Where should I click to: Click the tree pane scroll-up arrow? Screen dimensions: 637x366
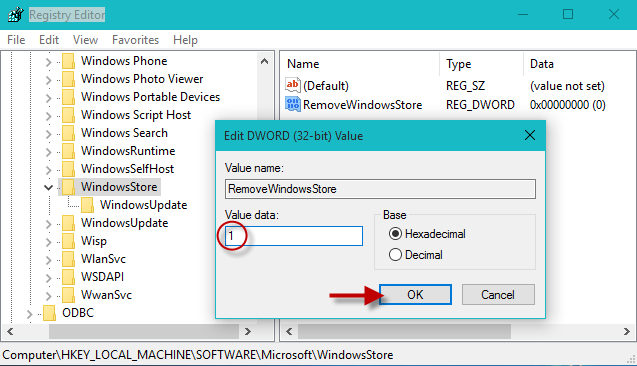(264, 61)
